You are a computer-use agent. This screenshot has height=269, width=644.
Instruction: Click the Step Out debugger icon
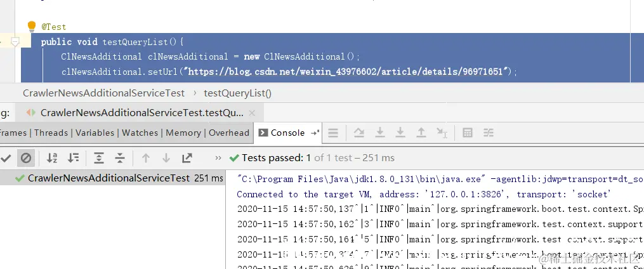pyautogui.click(x=421, y=133)
